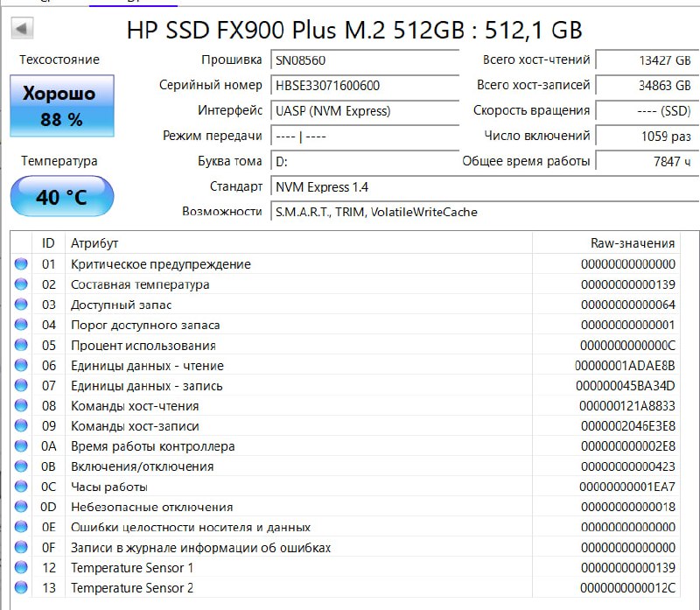Click status circle for Temperature Sensor 1

point(21,568)
